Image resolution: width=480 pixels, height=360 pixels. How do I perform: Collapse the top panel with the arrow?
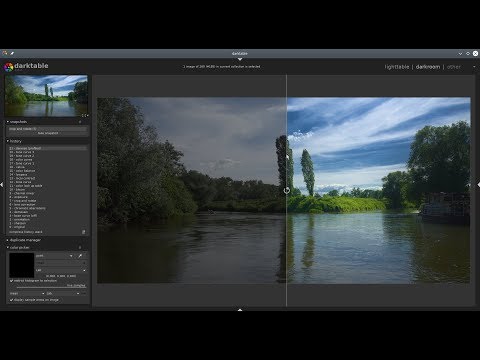point(240,59)
